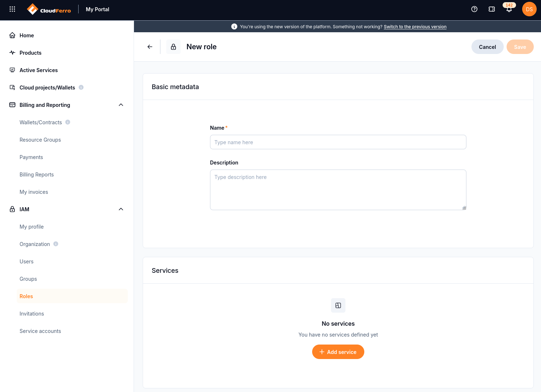
Task: Select the Roles menu item
Action: 72,296
